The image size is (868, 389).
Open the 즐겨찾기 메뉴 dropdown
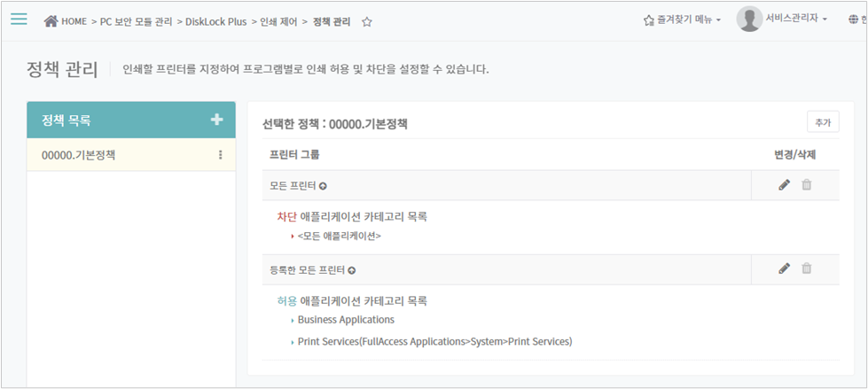pyautogui.click(x=682, y=19)
